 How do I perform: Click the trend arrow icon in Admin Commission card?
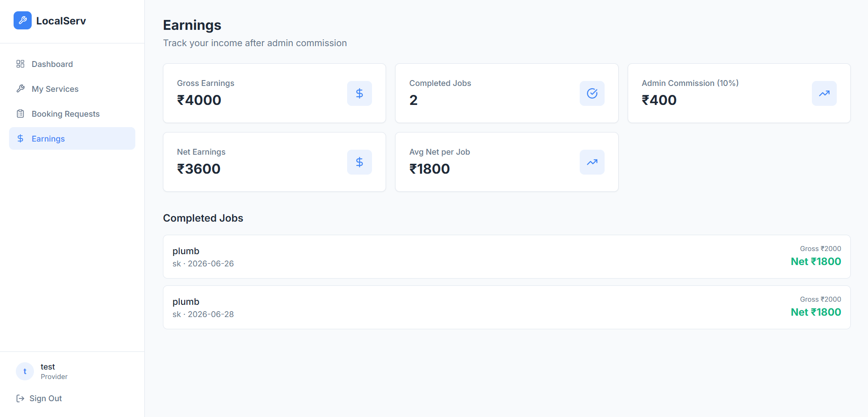(x=824, y=93)
